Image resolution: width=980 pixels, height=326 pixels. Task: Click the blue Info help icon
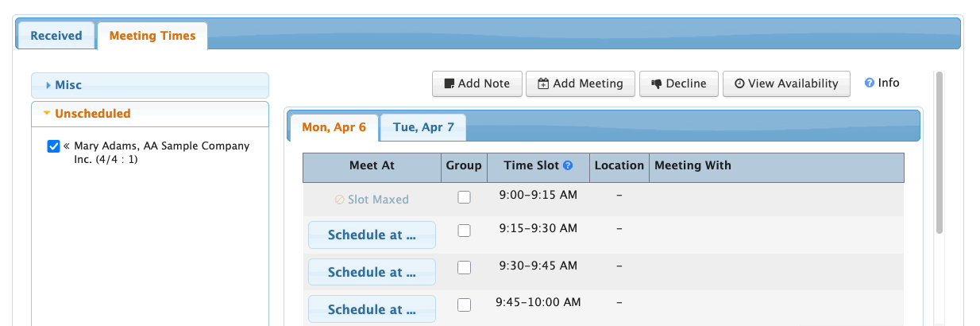(x=870, y=83)
